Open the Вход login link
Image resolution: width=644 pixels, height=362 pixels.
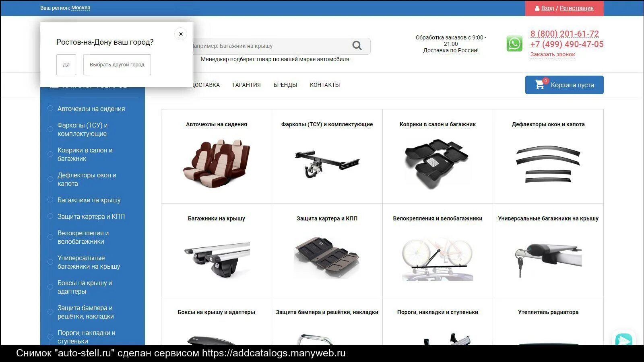click(x=547, y=8)
